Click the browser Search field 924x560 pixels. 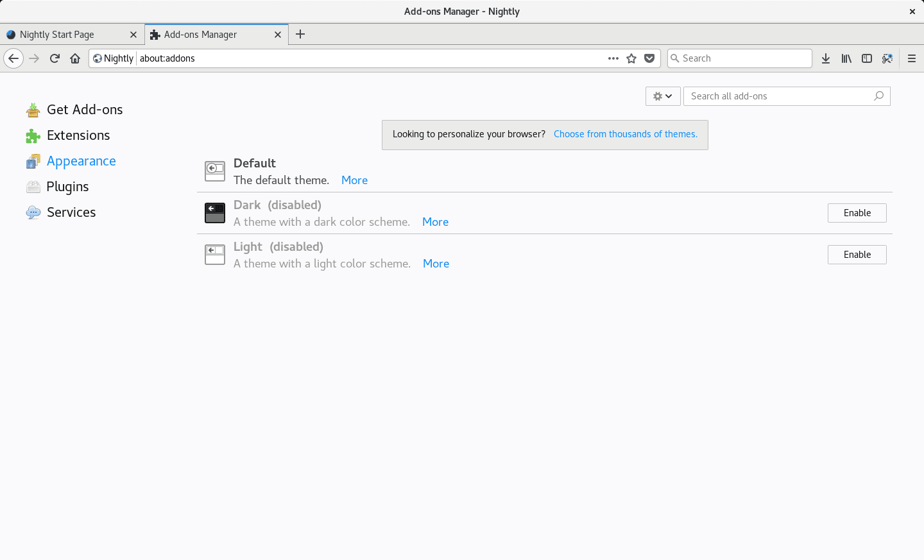tap(740, 58)
